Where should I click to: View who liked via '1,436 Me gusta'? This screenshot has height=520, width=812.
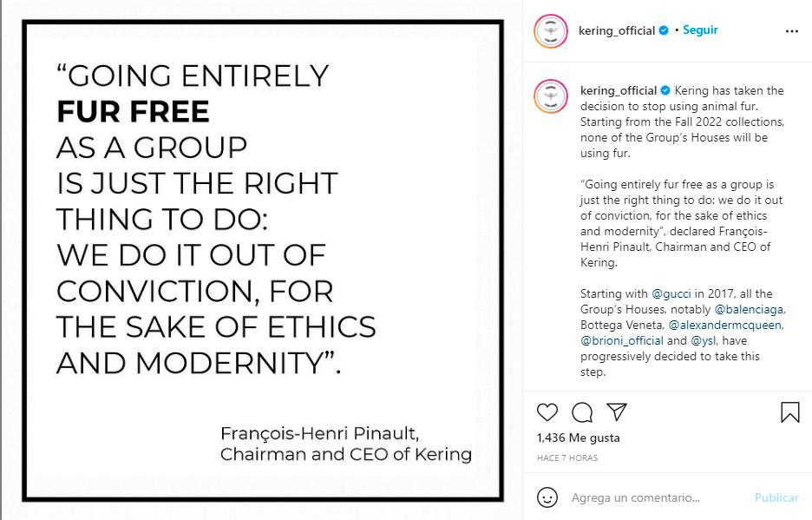pyautogui.click(x=579, y=438)
